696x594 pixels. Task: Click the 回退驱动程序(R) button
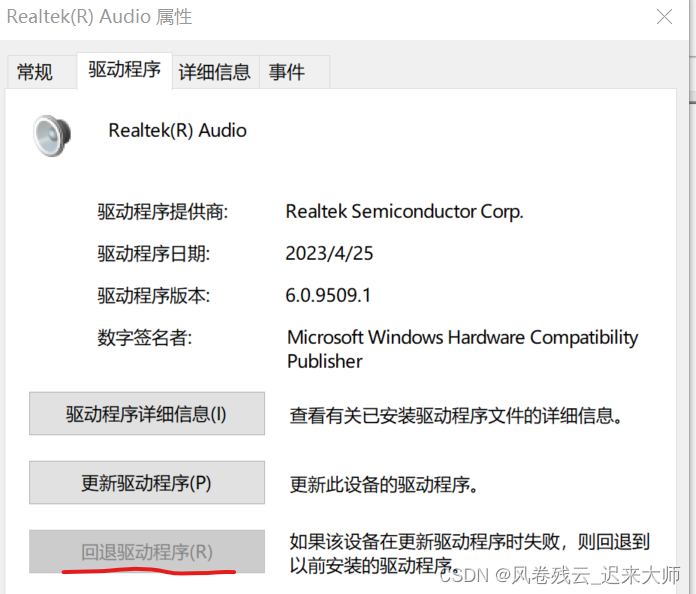pos(147,551)
